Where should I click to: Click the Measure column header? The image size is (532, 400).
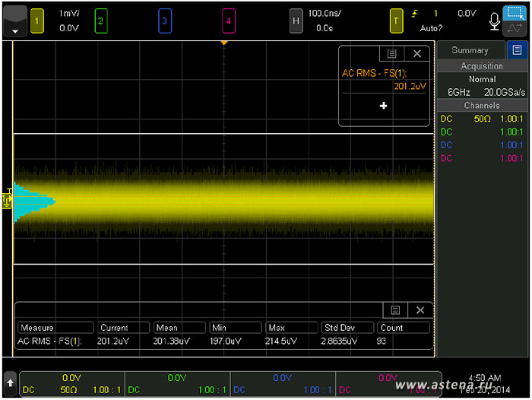pos(55,328)
